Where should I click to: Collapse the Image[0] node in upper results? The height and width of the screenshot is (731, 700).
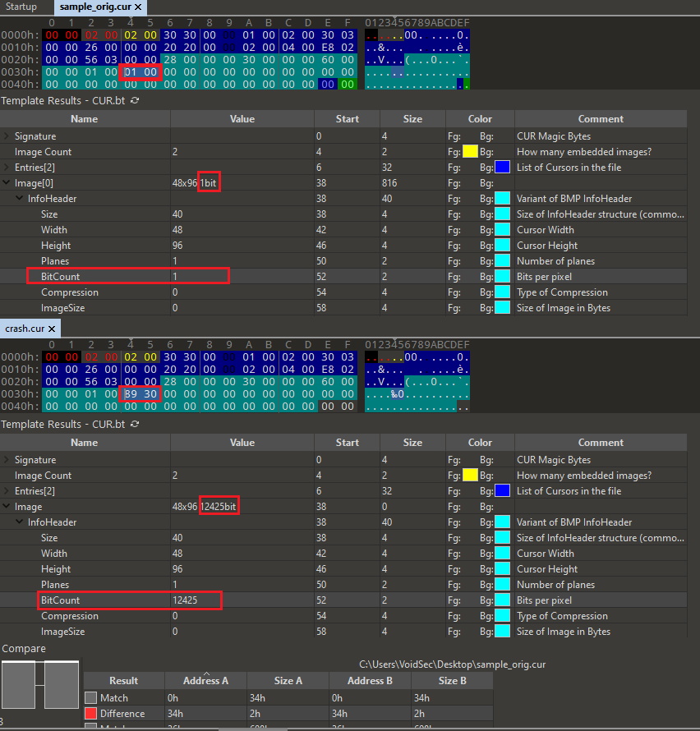coord(7,183)
